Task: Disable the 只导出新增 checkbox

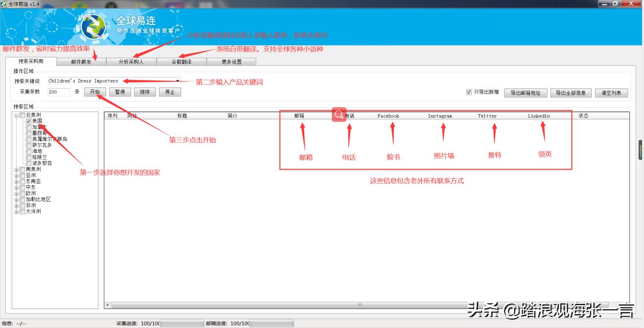Action: click(468, 93)
